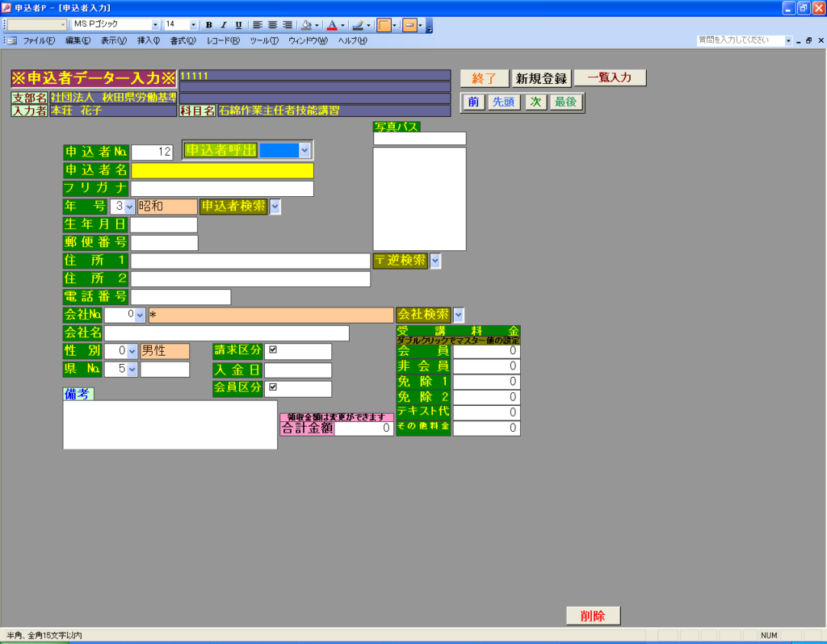Align text right in toolbar
Screen dimensions: 827x644
[x=287, y=25]
